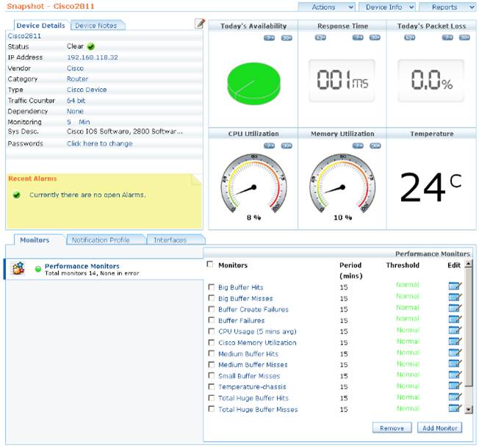Image resolution: width=479 pixels, height=448 pixels.
Task: Click the Add Monitor button
Action: [439, 428]
